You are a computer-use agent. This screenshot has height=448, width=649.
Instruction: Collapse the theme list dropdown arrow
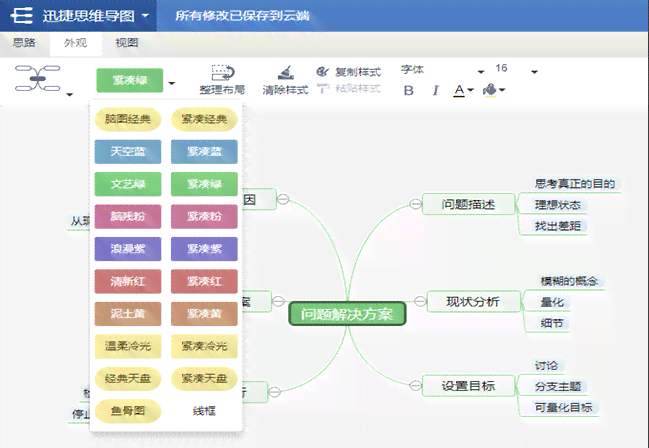[x=172, y=83]
